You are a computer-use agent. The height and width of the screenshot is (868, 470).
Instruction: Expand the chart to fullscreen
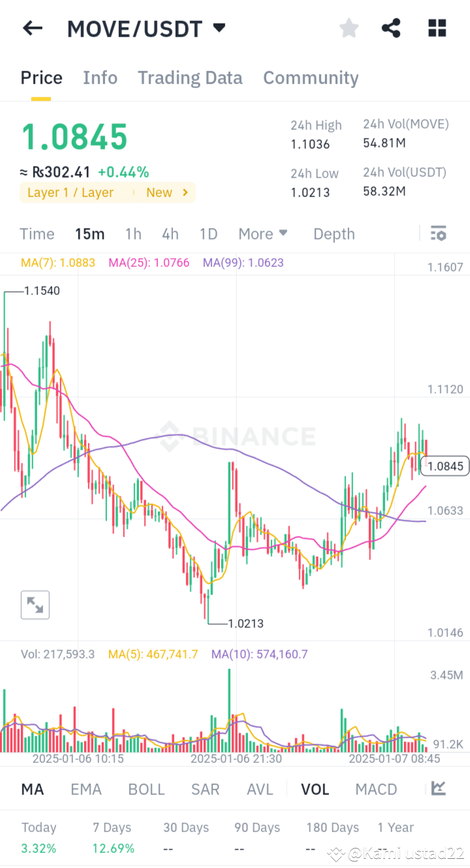pos(35,604)
